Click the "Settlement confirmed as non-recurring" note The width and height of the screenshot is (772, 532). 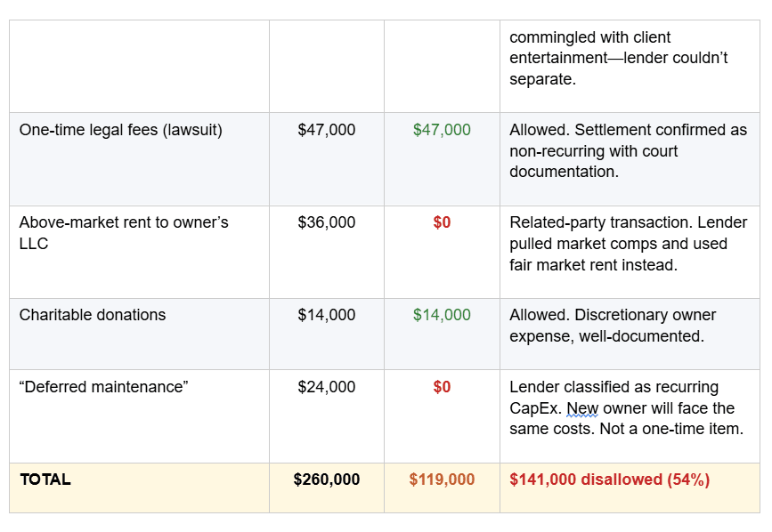(628, 151)
